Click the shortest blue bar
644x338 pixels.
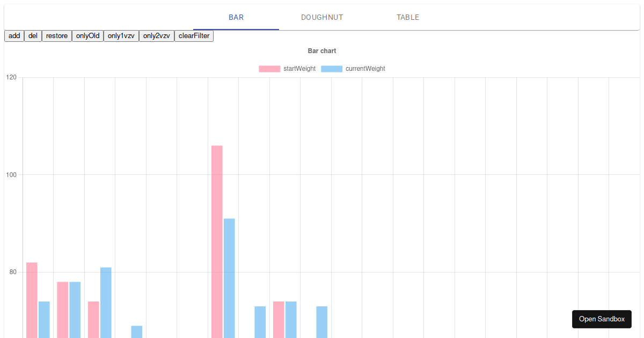(x=137, y=332)
